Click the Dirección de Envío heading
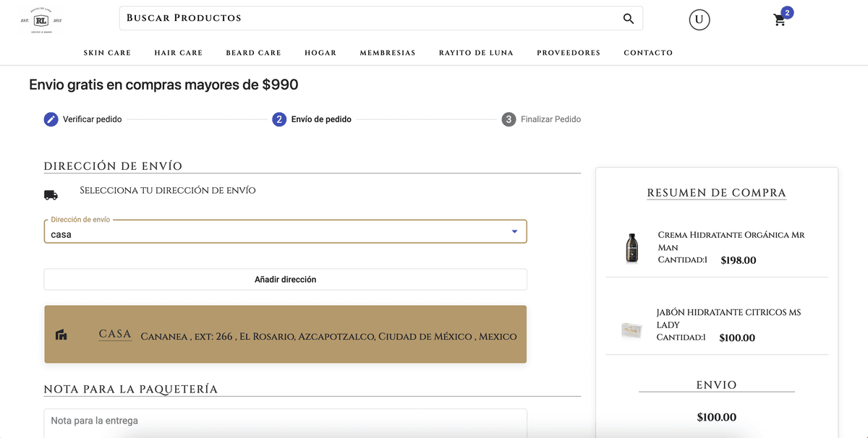 click(x=113, y=166)
